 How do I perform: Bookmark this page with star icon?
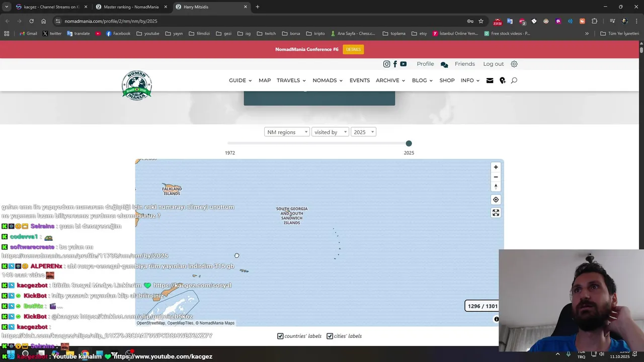481,21
